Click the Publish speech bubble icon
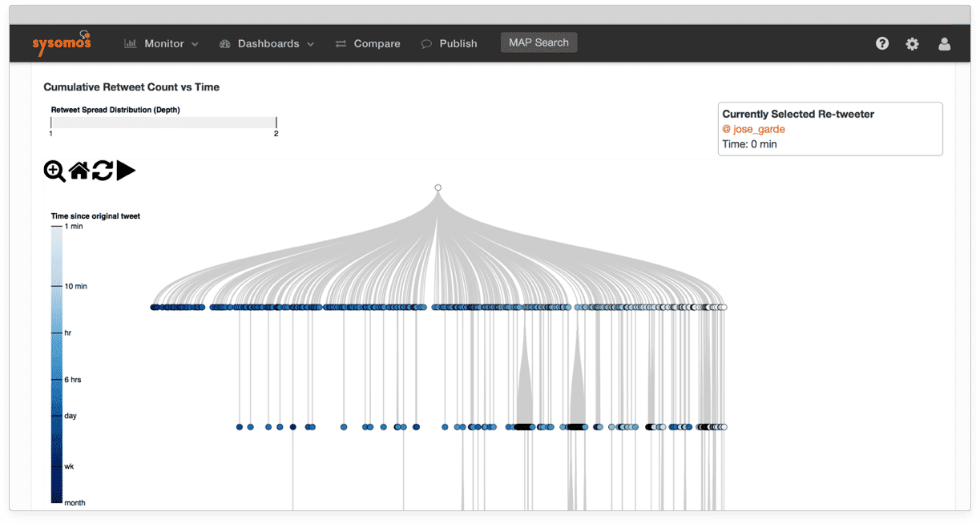The height and width of the screenshot is (524, 980). pos(427,43)
